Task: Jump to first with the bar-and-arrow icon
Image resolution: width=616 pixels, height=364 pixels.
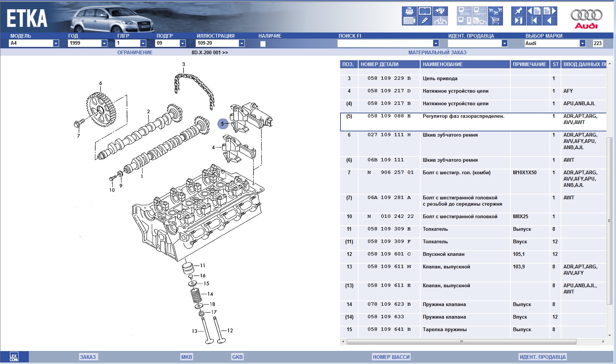Action: (x=534, y=21)
